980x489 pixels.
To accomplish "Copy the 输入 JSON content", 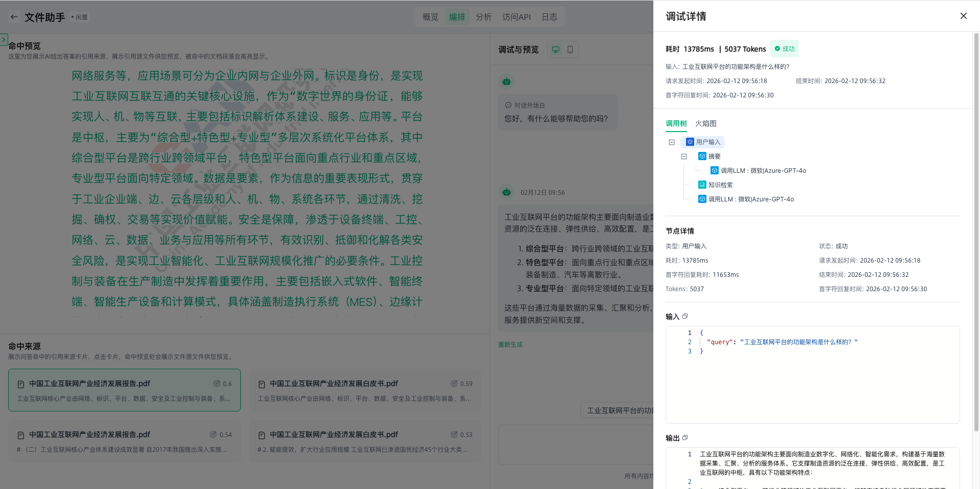I will tap(685, 316).
